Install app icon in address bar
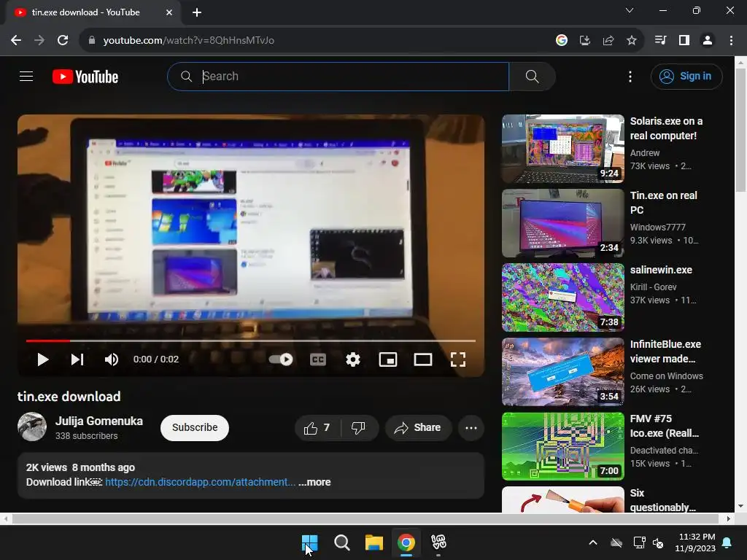The height and width of the screenshot is (560, 747). [x=584, y=40]
